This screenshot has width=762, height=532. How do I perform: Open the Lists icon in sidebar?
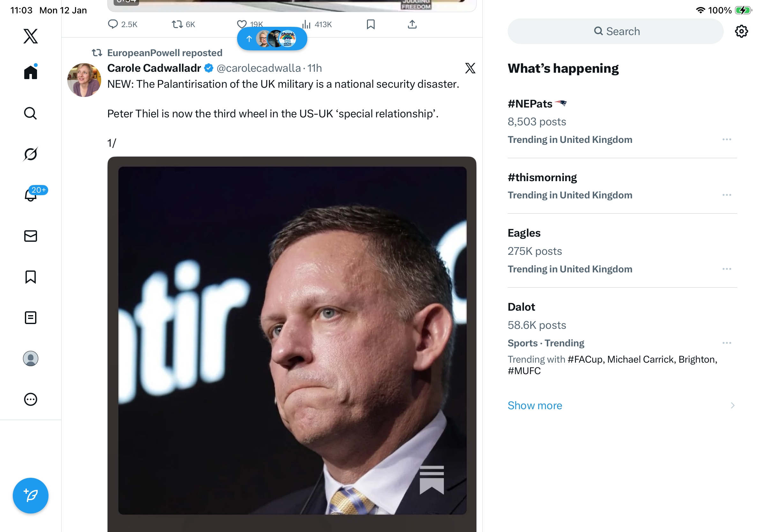(31, 318)
